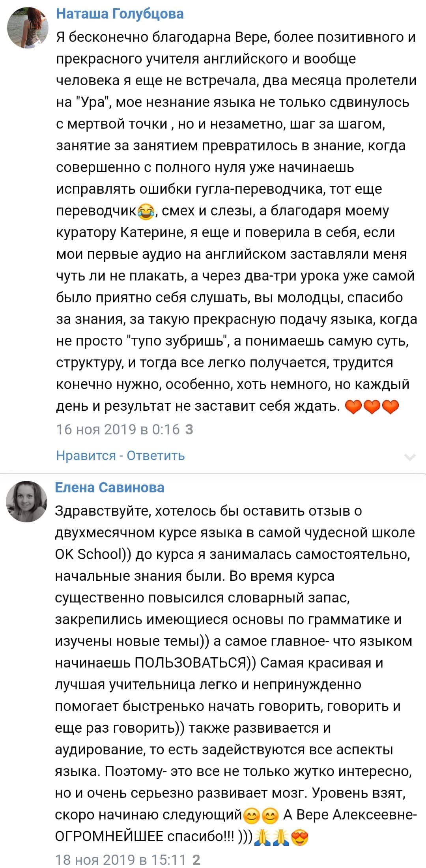
Task: Click the first praying hands emoji
Action: (263, 838)
